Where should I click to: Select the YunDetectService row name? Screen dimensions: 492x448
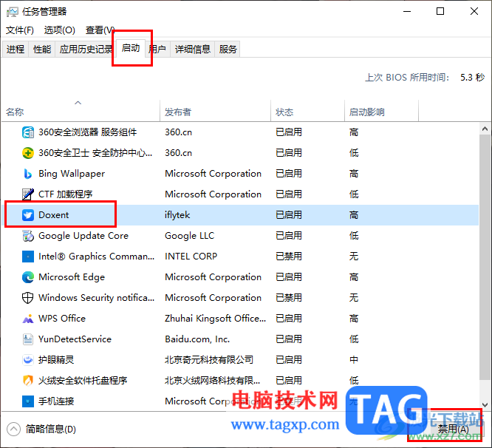(x=75, y=339)
